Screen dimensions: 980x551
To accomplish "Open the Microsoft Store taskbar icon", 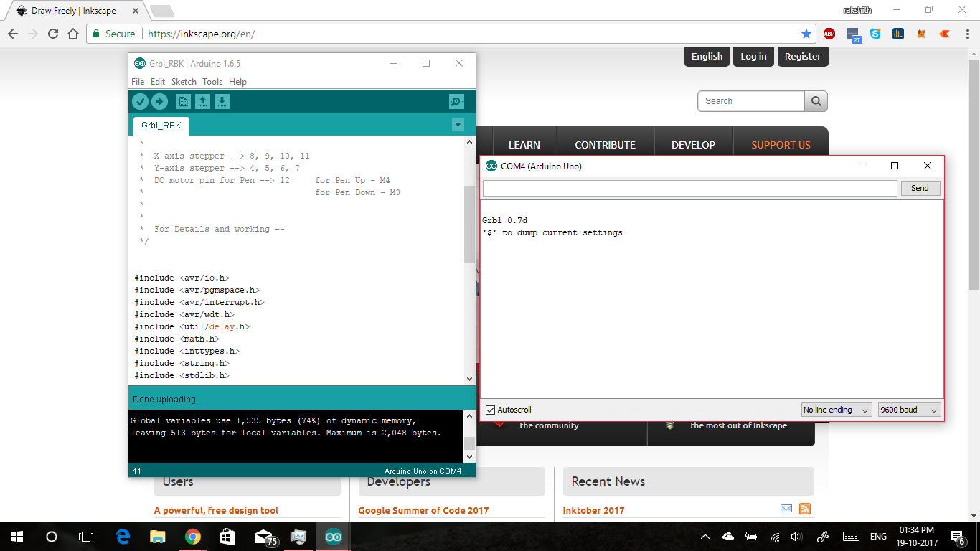I will click(227, 537).
